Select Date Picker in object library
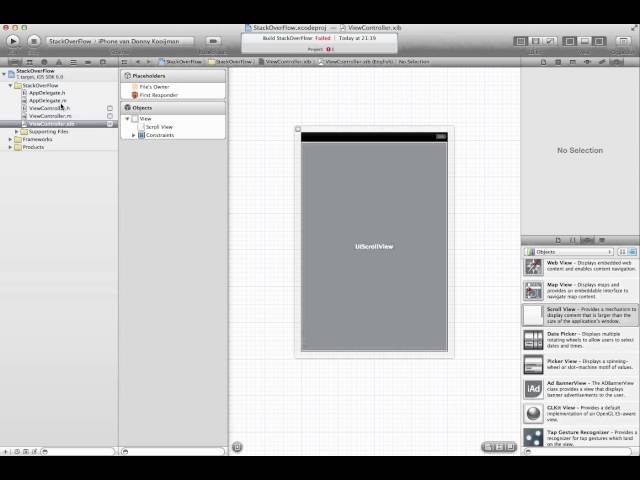 [580, 340]
